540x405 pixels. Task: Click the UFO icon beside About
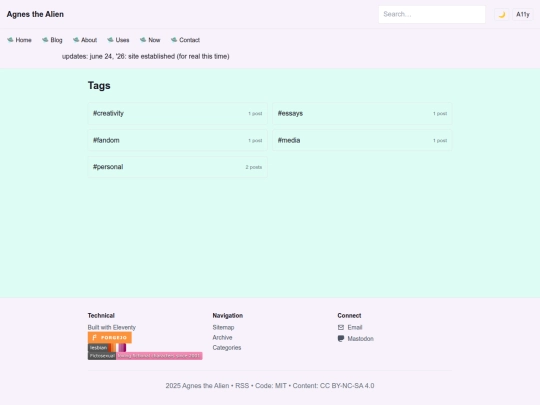point(76,40)
